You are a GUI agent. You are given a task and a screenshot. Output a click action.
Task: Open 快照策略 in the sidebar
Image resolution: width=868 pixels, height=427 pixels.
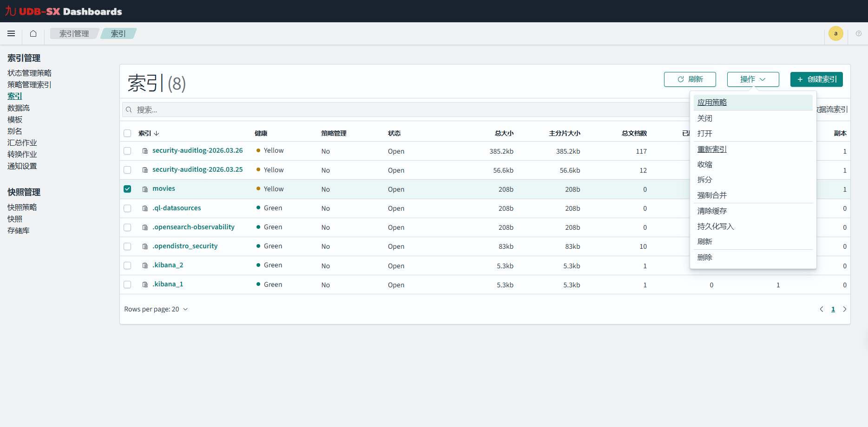(x=22, y=207)
